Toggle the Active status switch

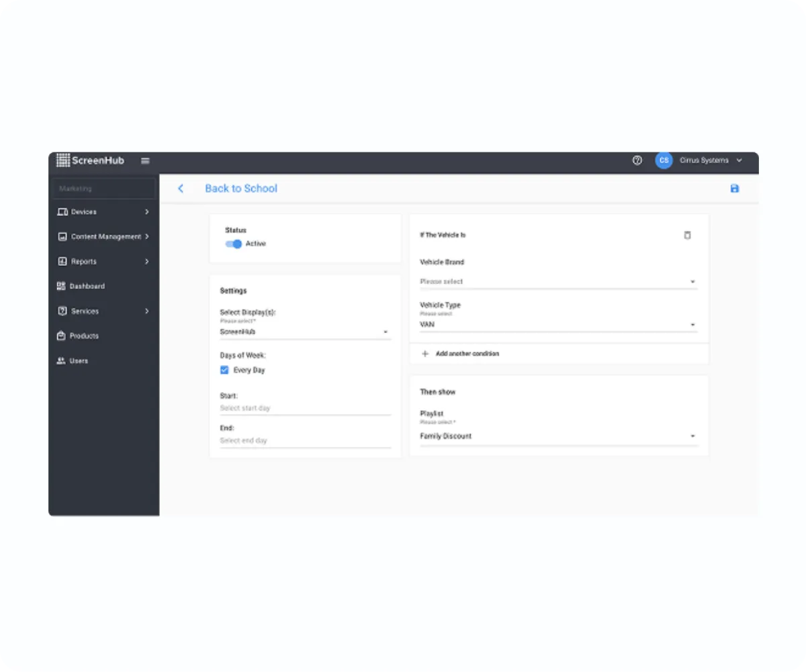click(x=233, y=244)
